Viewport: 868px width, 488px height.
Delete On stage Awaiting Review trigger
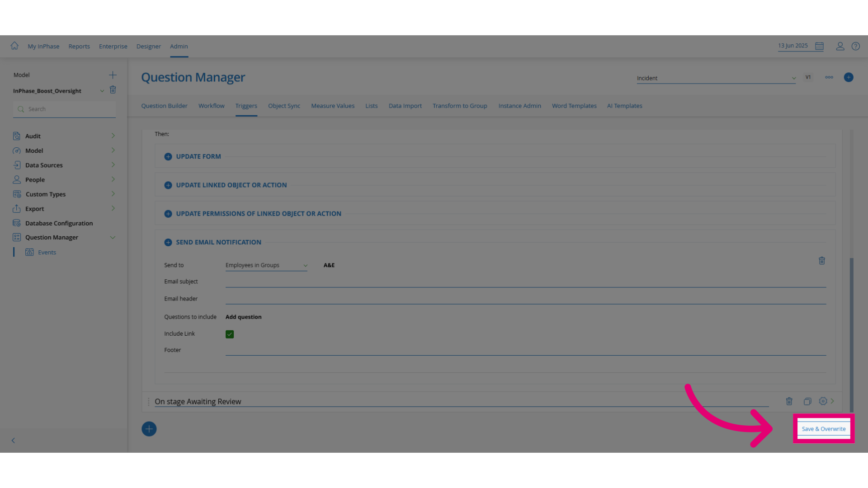coord(789,401)
